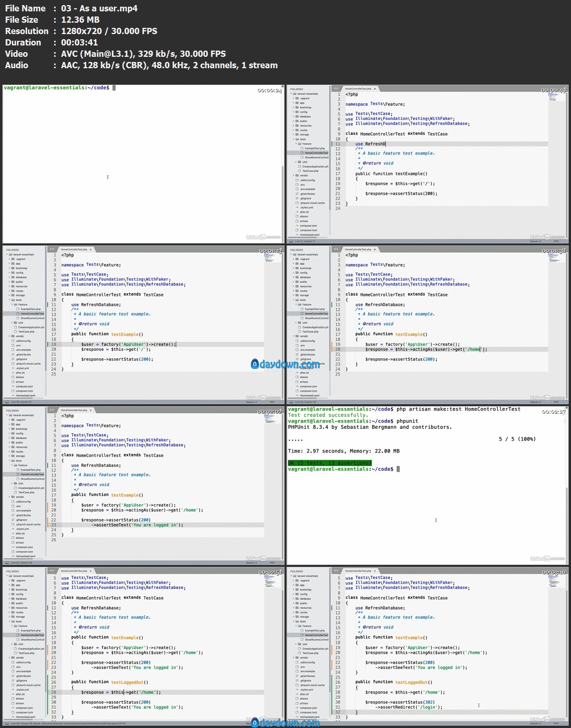In 00:01:38 frame, click CreatesApplication.ph file icon
The height and width of the screenshot is (728, 571).
point(300,327)
